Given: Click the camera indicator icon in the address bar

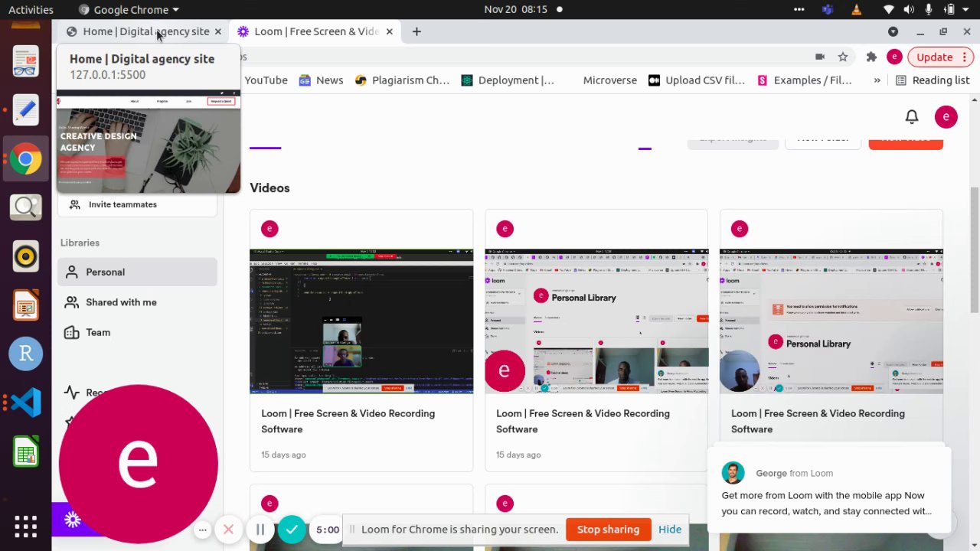Looking at the screenshot, I should click(x=820, y=57).
